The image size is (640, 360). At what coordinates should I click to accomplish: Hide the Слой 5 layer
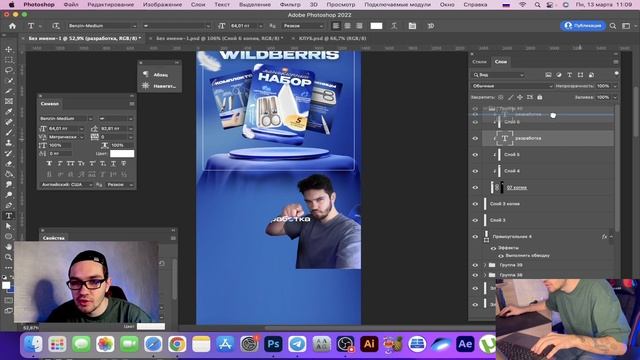(475, 155)
